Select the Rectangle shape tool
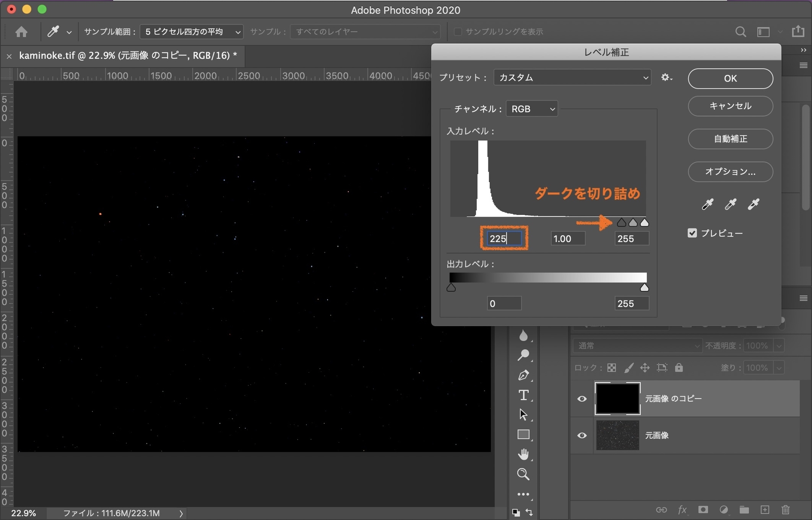This screenshot has height=520, width=812. click(523, 434)
